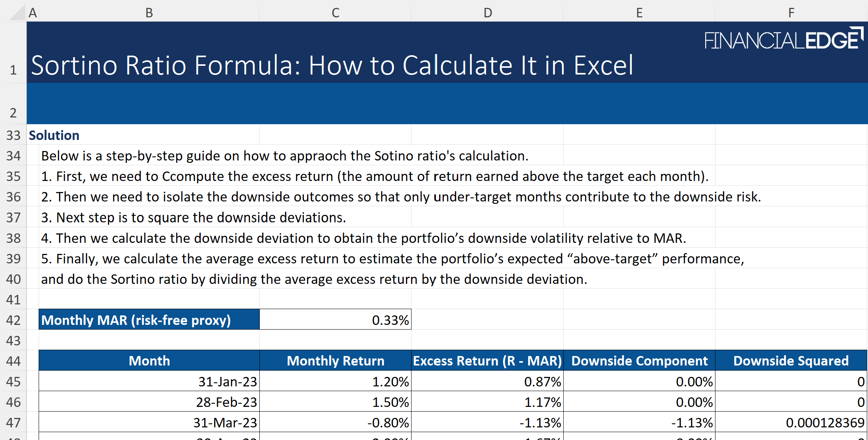This screenshot has width=868, height=440.
Task: Click the Downside Squared header cell
Action: coord(791,361)
